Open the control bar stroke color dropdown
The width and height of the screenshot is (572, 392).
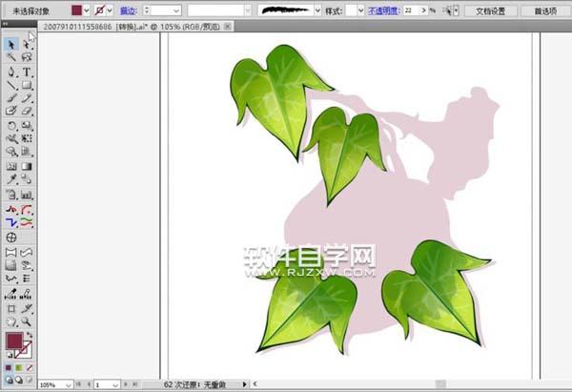[110, 10]
